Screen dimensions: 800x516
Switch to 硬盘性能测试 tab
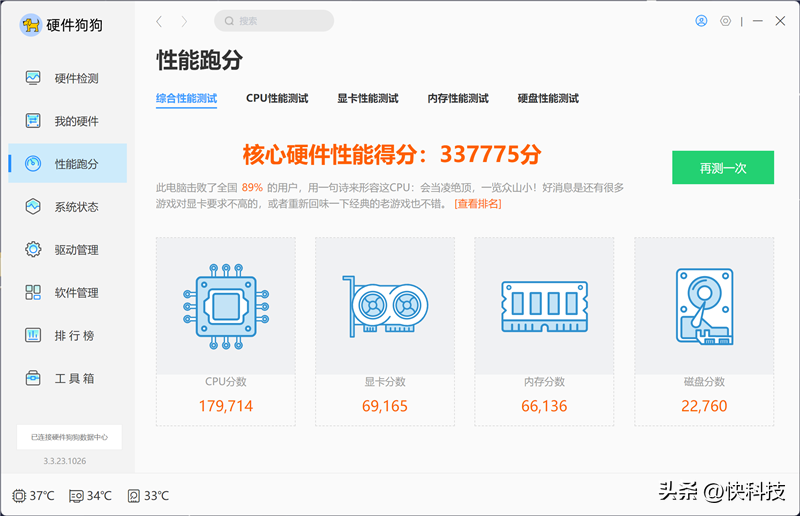[548, 99]
